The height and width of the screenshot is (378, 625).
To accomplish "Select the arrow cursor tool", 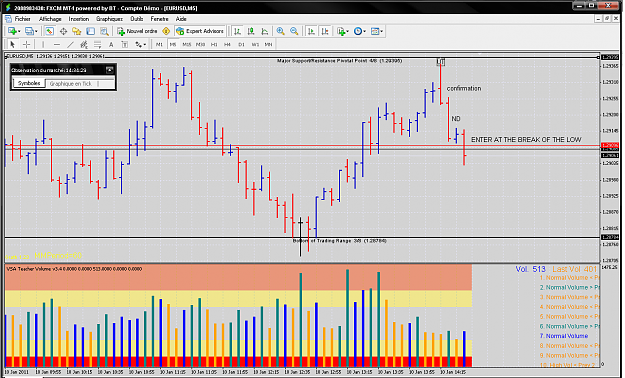I will coord(12,44).
